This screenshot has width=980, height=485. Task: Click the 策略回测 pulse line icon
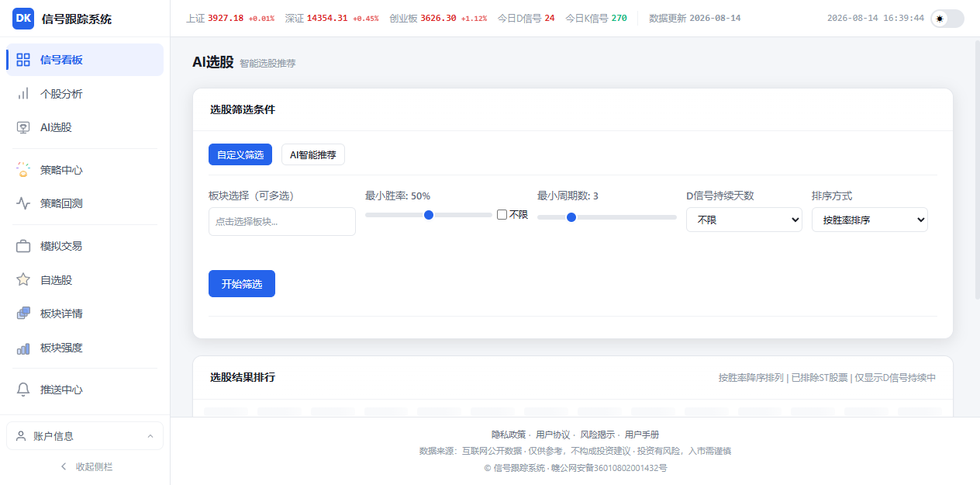(x=23, y=203)
